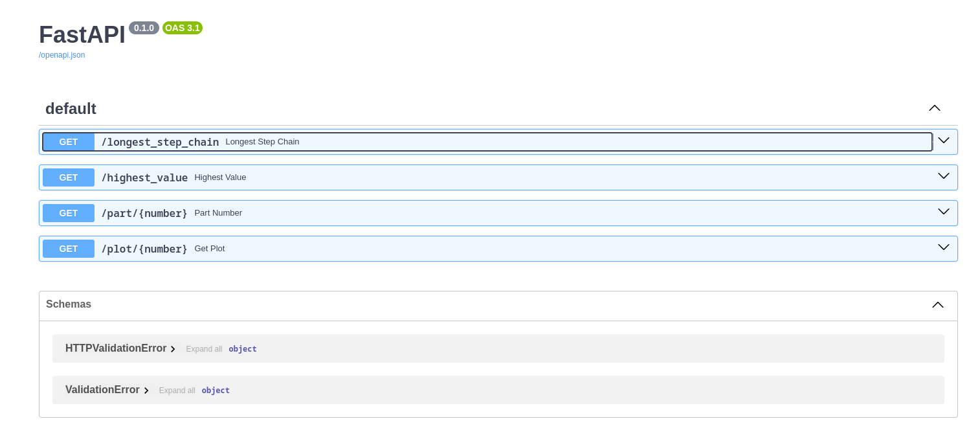Click the /highest_value path text

pos(144,177)
